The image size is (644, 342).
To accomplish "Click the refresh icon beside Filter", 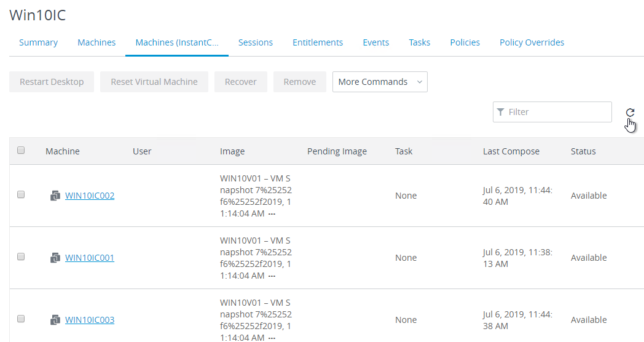I will pos(630,112).
